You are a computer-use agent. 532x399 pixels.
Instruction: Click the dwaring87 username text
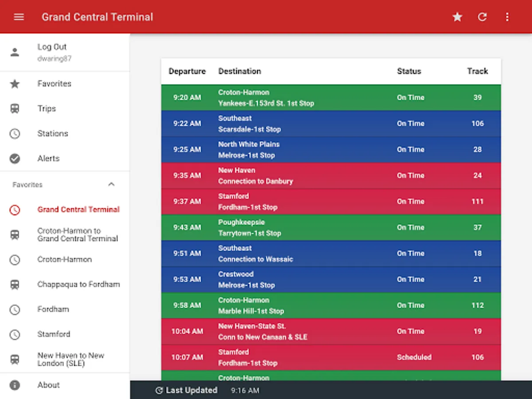[x=55, y=59]
